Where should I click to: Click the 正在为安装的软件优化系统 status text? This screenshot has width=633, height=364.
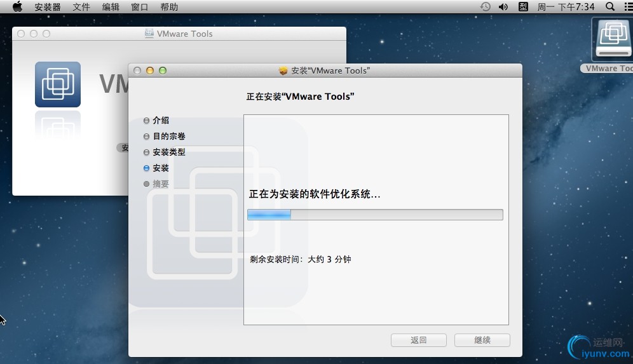[x=315, y=194]
